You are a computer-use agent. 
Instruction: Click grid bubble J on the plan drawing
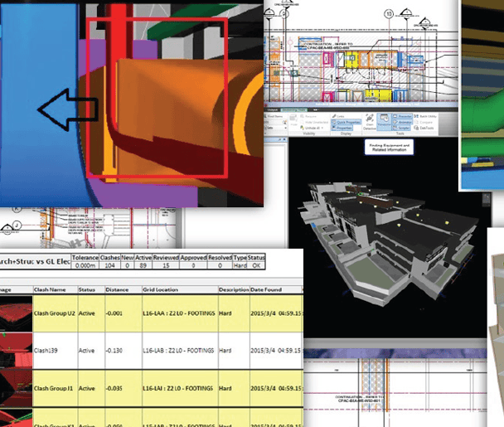[17, 225]
